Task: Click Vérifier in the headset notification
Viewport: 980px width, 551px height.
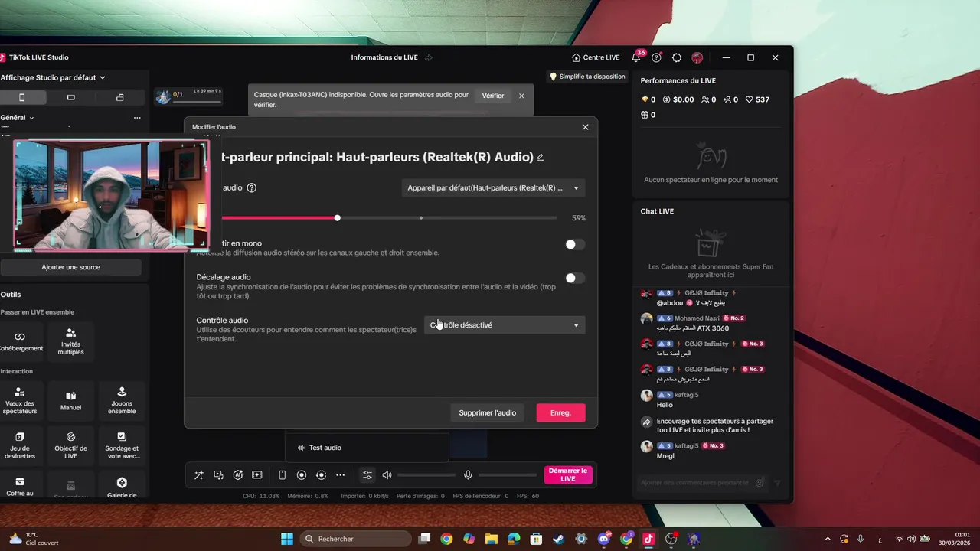Action: tap(493, 96)
